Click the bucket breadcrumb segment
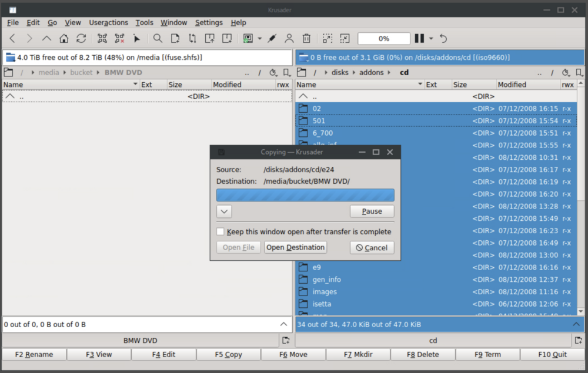 click(x=81, y=72)
